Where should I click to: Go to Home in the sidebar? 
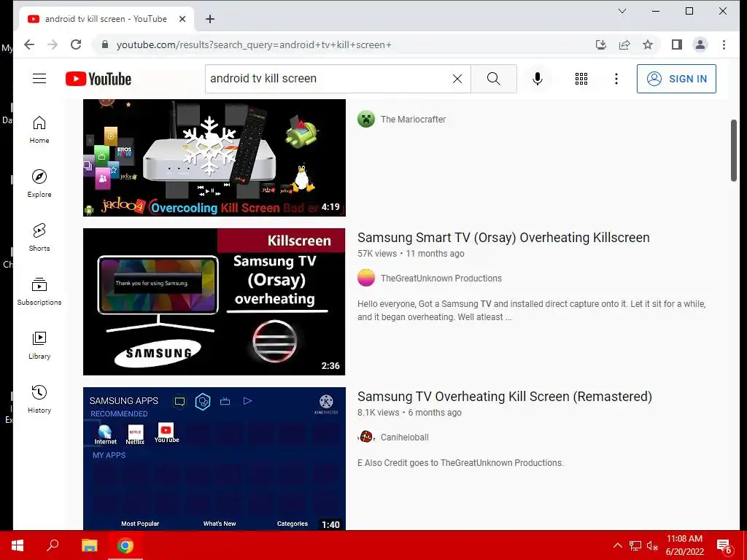point(39,130)
